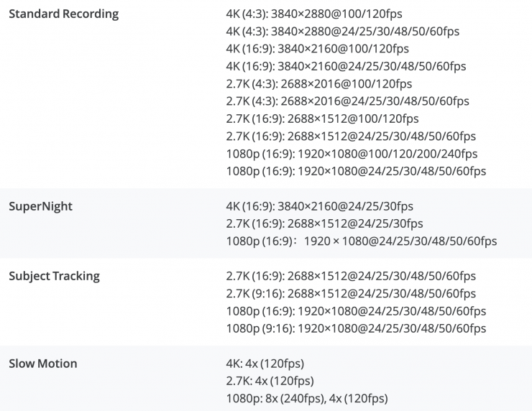This screenshot has width=532, height=411.
Task: Select the 2.7K (9:16) 2688×1512 line
Action: coord(351,294)
